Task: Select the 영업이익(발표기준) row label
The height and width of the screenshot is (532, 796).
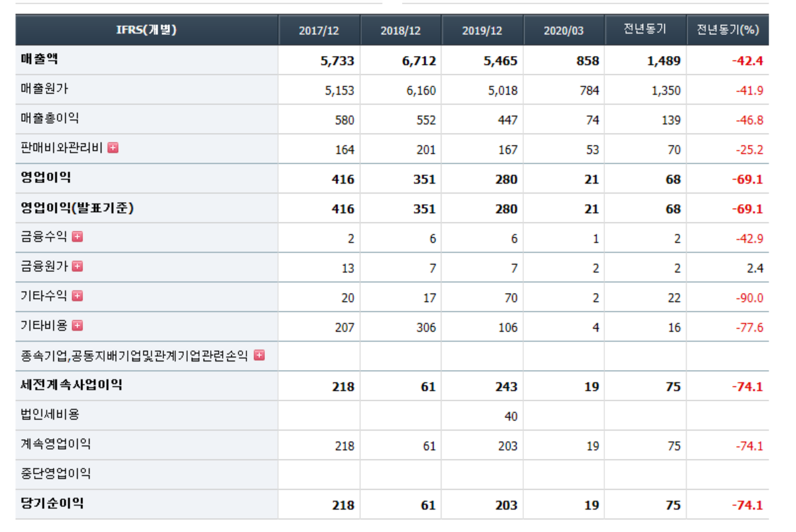Action: 78,208
